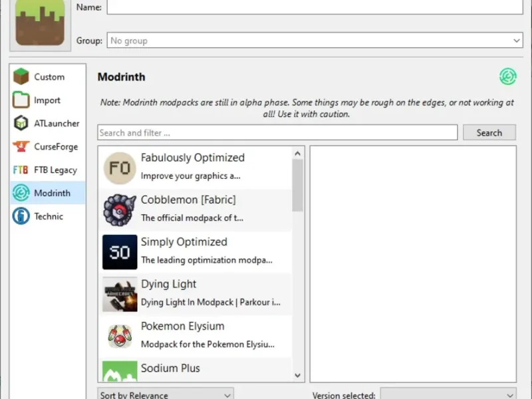
Task: Open the ATLauncher page
Action: (x=57, y=124)
